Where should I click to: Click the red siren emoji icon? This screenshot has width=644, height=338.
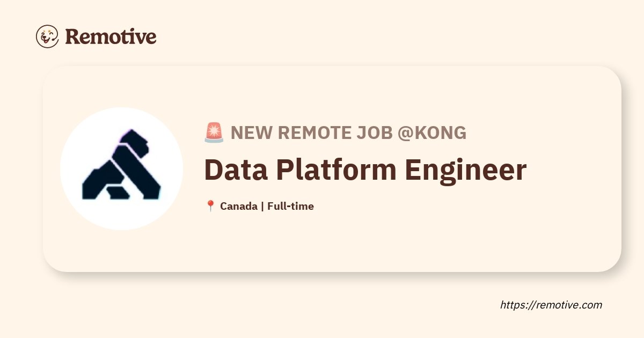coord(214,133)
